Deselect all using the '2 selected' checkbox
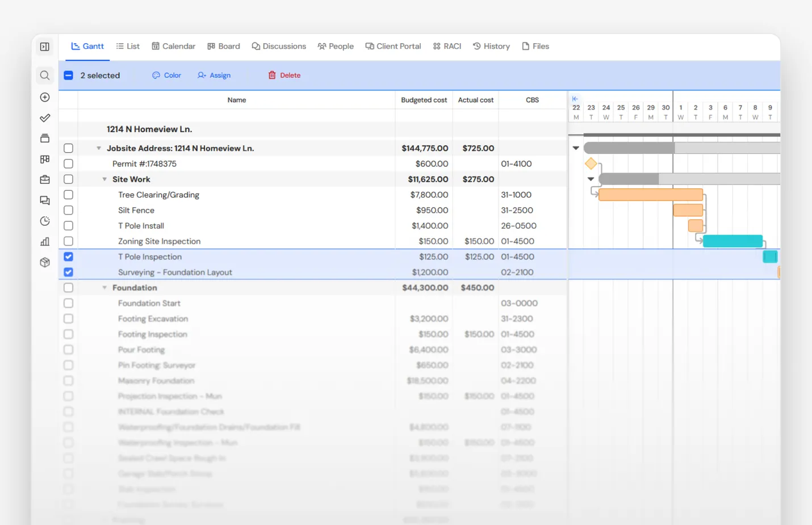 [x=68, y=75]
